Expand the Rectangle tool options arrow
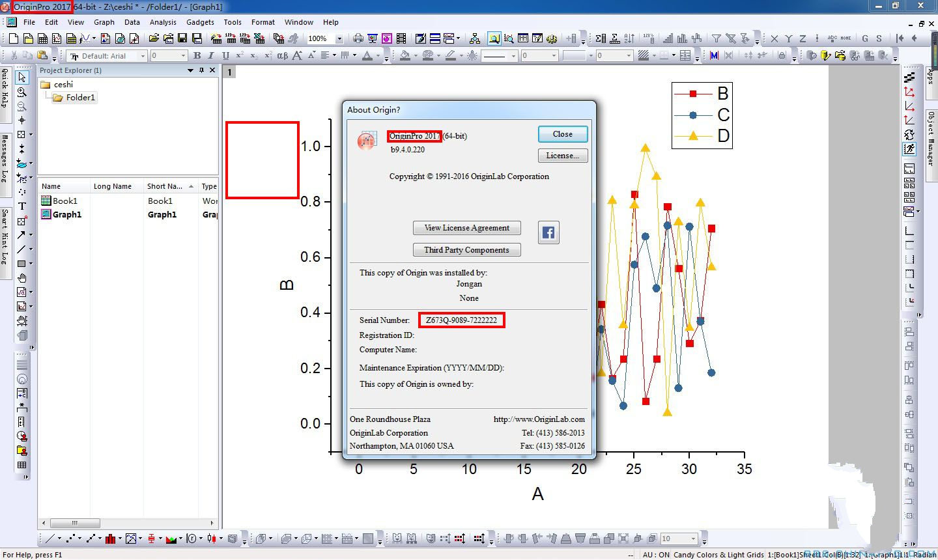The width and height of the screenshot is (938, 560). click(x=31, y=264)
